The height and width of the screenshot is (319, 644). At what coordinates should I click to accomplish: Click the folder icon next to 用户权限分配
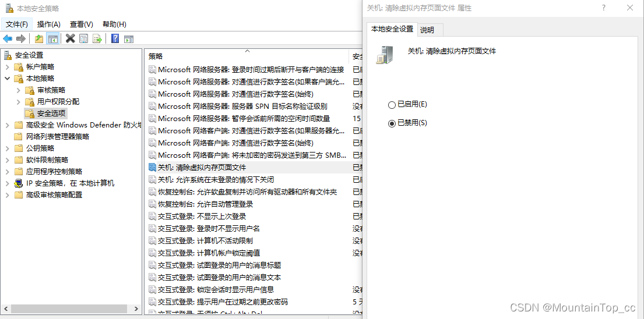[x=30, y=102]
